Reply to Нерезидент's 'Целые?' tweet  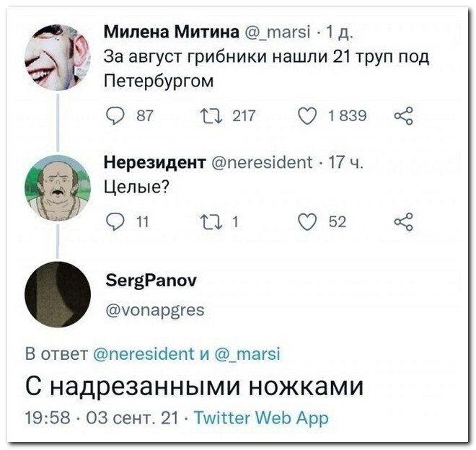coord(115,222)
